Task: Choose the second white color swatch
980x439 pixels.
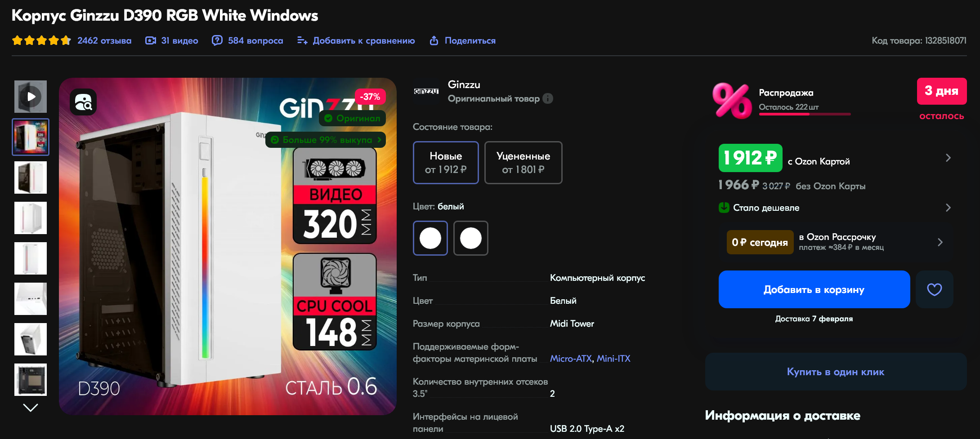Action: (471, 238)
